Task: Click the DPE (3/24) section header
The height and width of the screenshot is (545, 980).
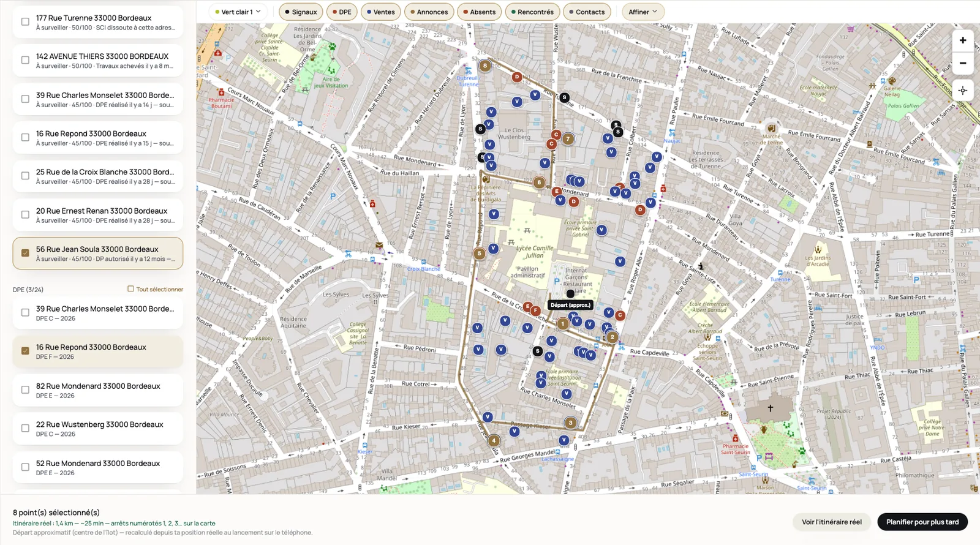Action: (x=28, y=290)
